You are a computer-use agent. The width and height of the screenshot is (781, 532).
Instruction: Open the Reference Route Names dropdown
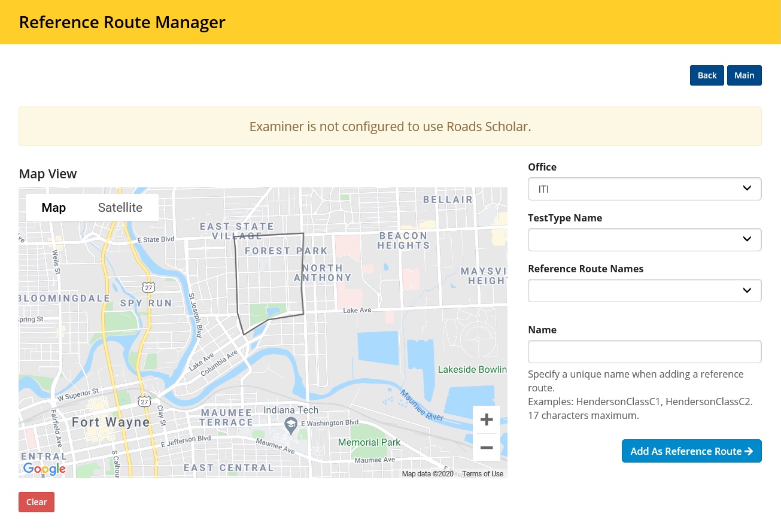coord(644,290)
